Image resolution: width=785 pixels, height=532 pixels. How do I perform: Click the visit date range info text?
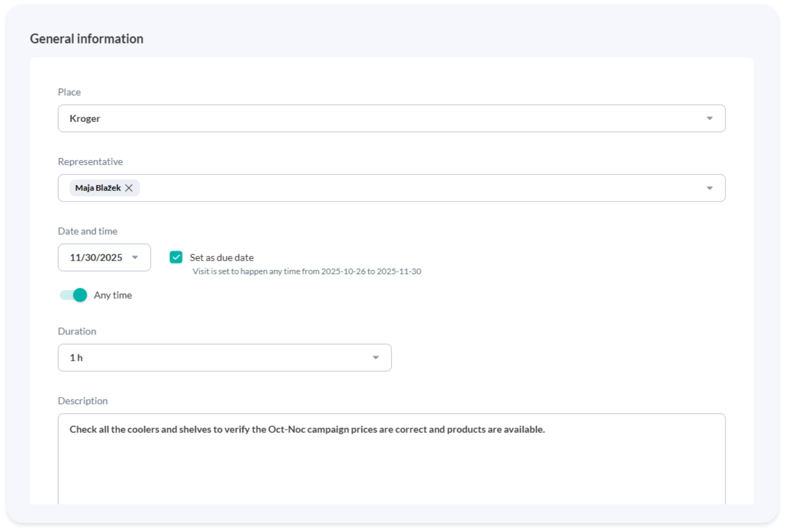pyautogui.click(x=306, y=271)
